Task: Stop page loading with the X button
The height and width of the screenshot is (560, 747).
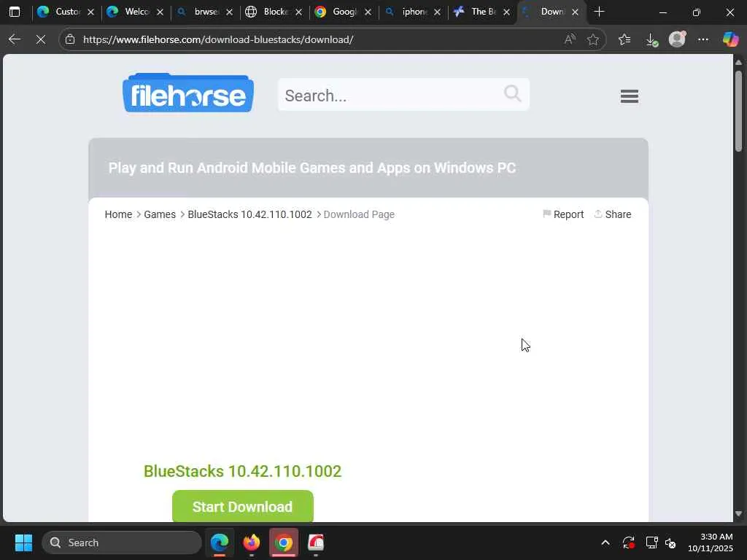Action: (x=41, y=39)
